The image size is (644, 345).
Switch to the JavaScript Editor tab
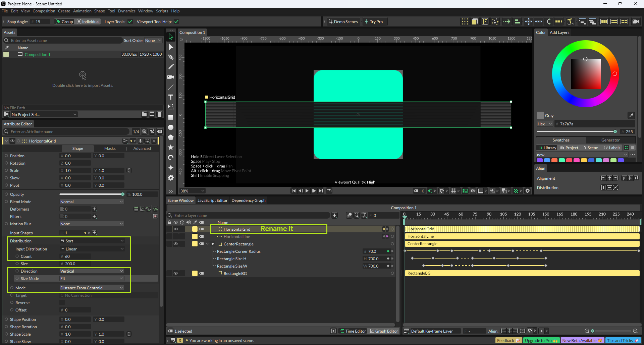(x=212, y=200)
